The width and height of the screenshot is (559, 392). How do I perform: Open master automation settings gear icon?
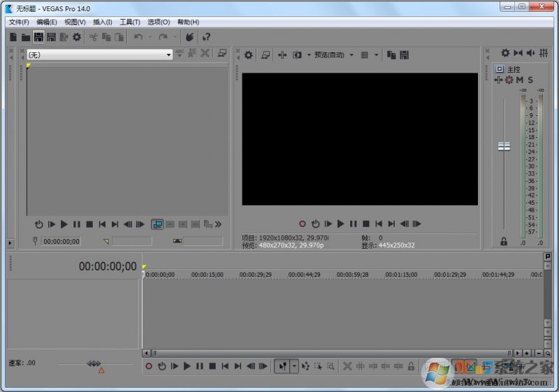(x=509, y=80)
